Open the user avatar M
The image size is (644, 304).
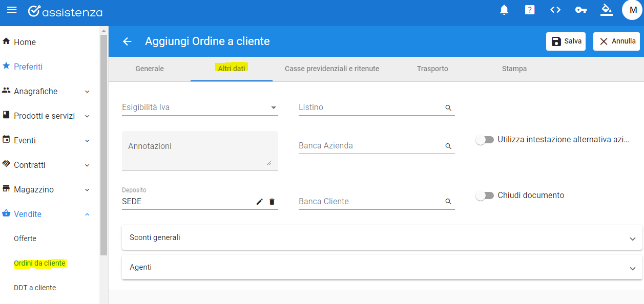pyautogui.click(x=633, y=10)
